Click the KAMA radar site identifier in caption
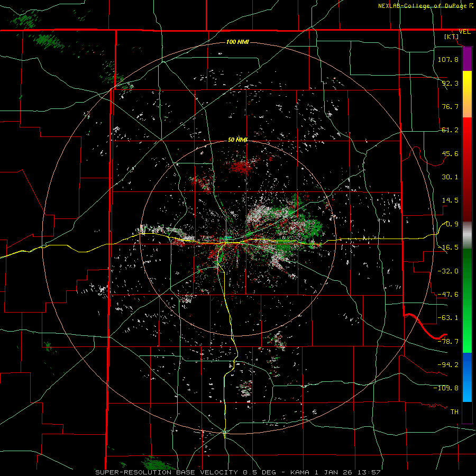Screen dimensions: 476x476 click(x=300, y=472)
